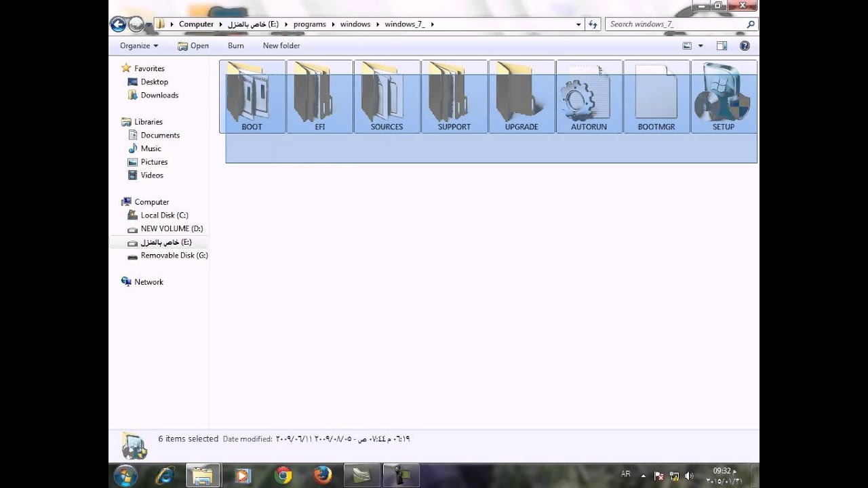Select the AUTORUN settings file
This screenshot has width=868, height=488.
click(x=589, y=96)
